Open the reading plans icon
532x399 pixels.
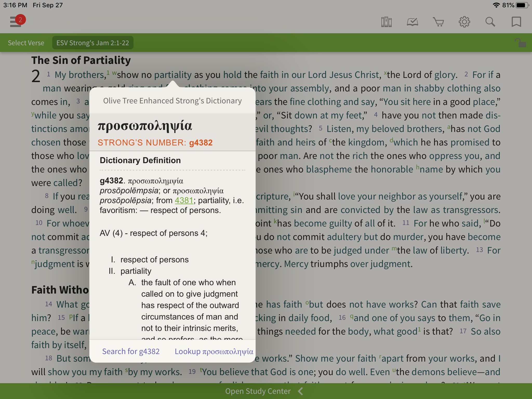pos(412,22)
